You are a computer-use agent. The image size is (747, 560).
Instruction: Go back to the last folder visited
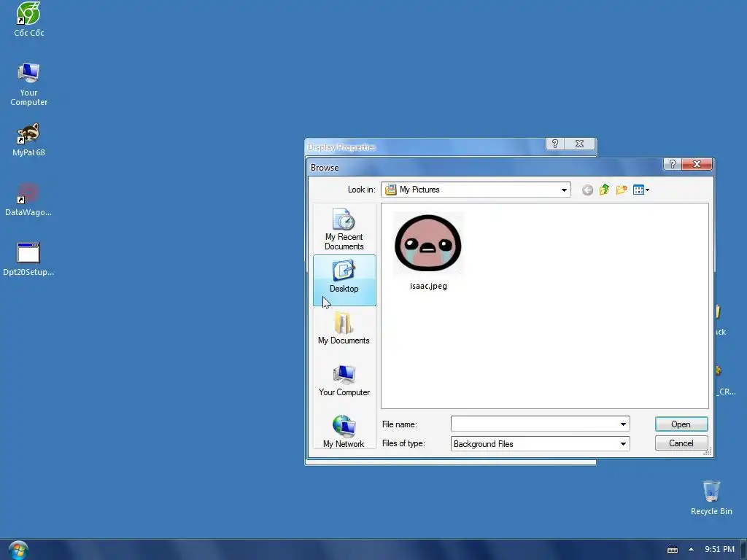coord(587,190)
